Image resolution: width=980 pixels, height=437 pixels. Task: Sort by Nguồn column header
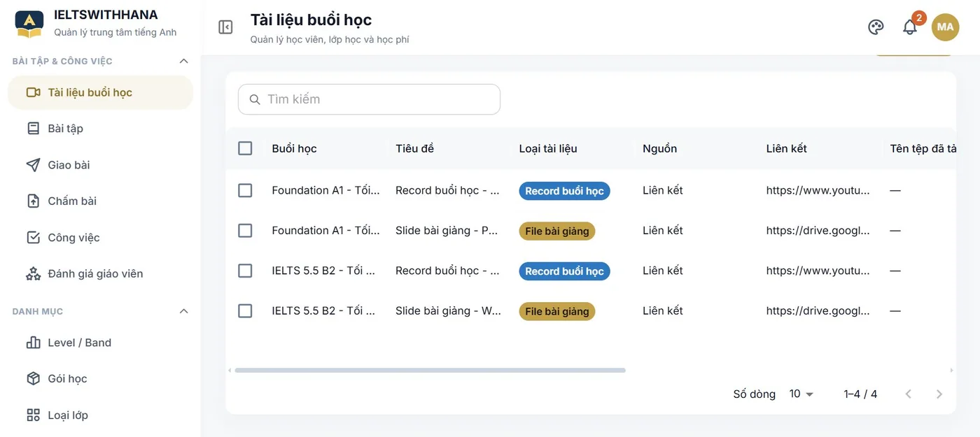(x=659, y=148)
